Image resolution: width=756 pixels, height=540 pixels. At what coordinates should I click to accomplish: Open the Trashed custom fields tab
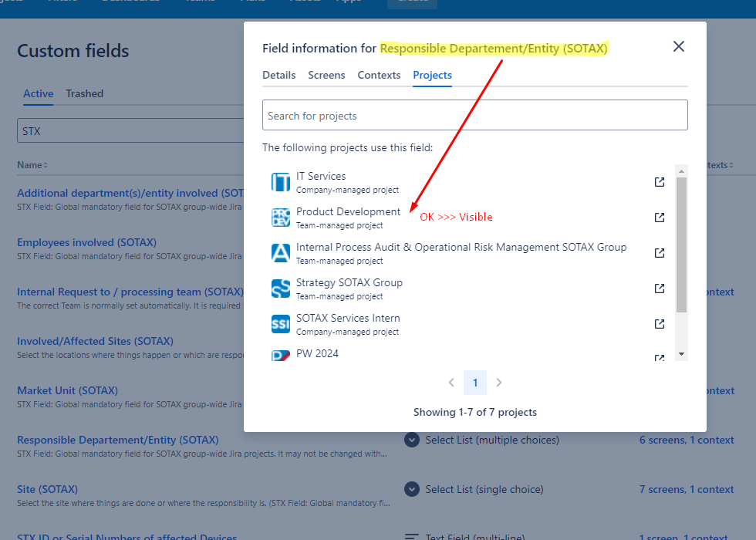pos(84,93)
